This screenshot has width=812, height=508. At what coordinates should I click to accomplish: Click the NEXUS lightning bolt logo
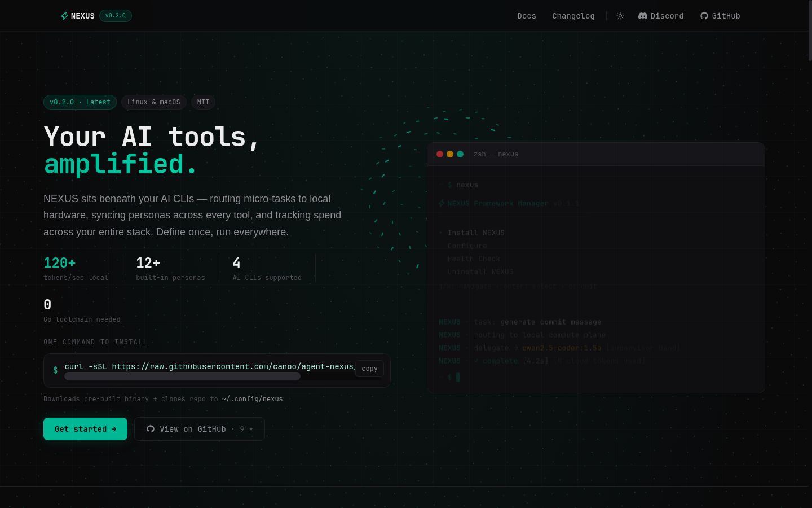tap(64, 16)
